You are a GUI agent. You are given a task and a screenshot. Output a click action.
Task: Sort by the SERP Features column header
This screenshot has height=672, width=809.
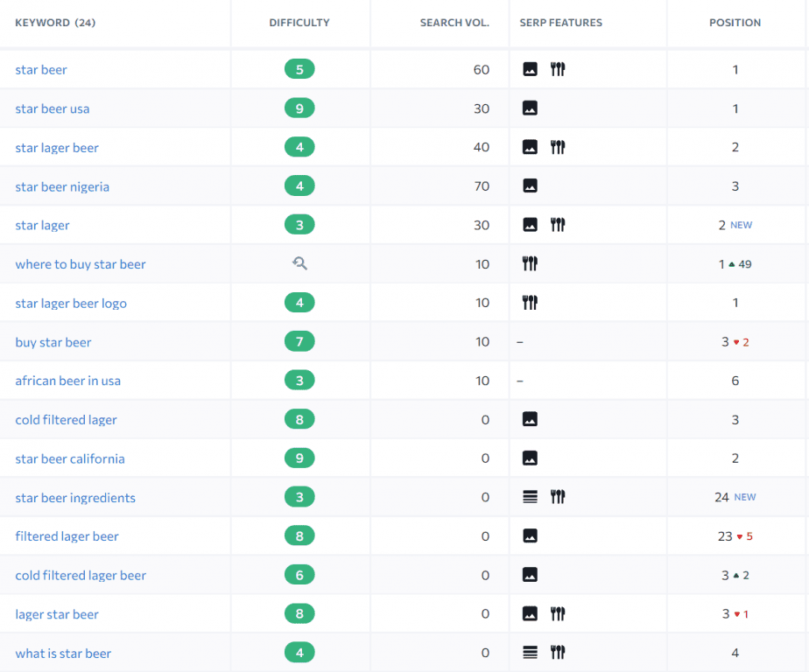(x=561, y=23)
